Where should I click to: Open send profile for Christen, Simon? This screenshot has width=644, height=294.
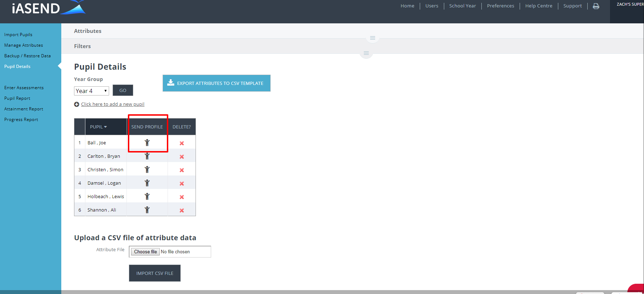coord(147,169)
